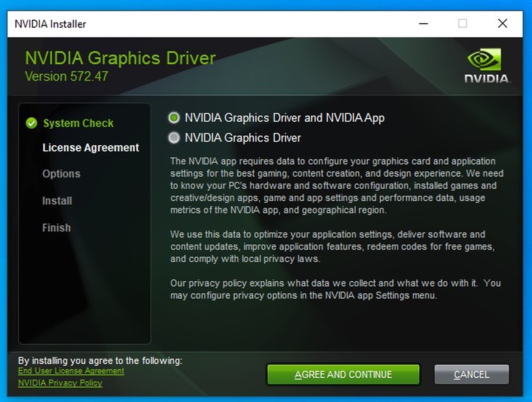Click the paragraph starting 'The NVIDIA app requires data'

(337, 186)
